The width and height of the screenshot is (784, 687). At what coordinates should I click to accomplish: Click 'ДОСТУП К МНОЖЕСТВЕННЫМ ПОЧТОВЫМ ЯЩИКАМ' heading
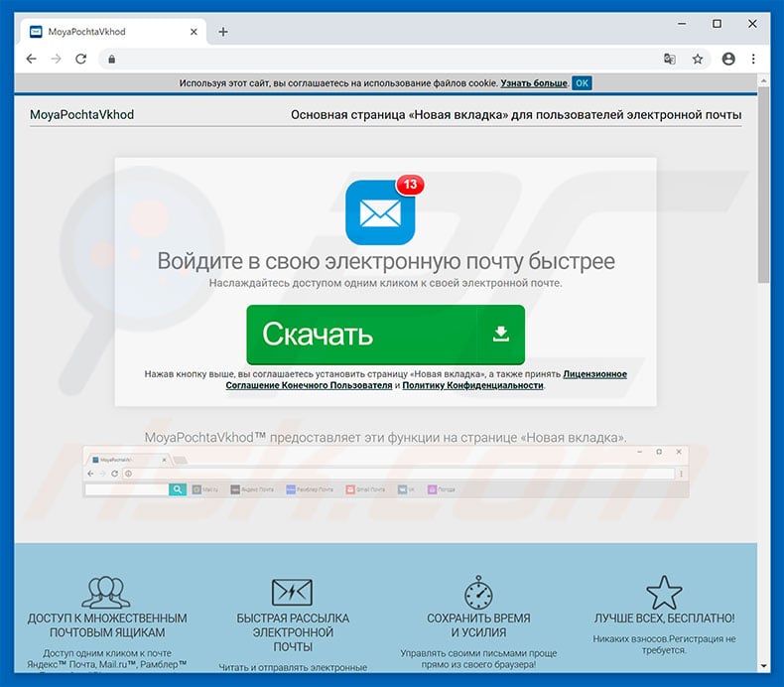(107, 625)
